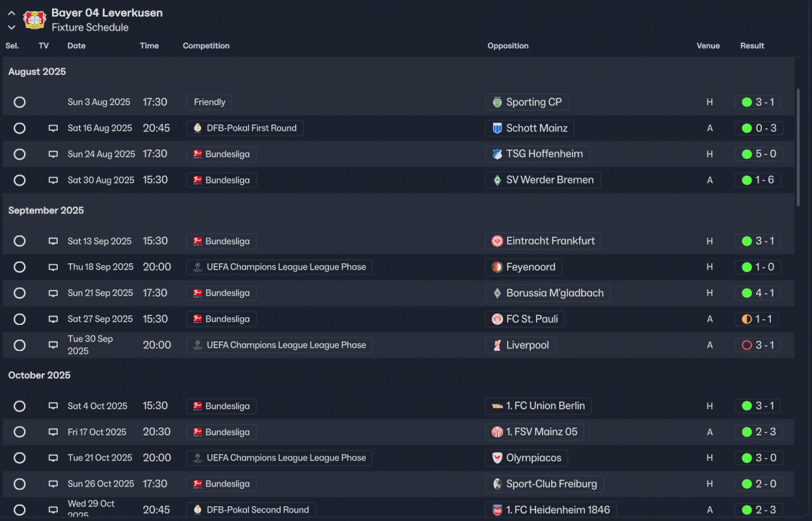Select the Olympiacos fixture radio button
The width and height of the screenshot is (812, 521).
tap(20, 458)
